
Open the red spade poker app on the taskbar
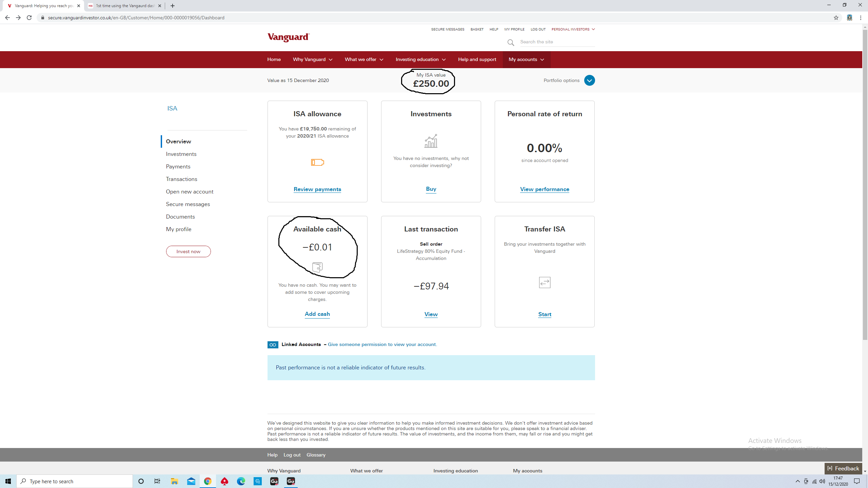pyautogui.click(x=224, y=481)
